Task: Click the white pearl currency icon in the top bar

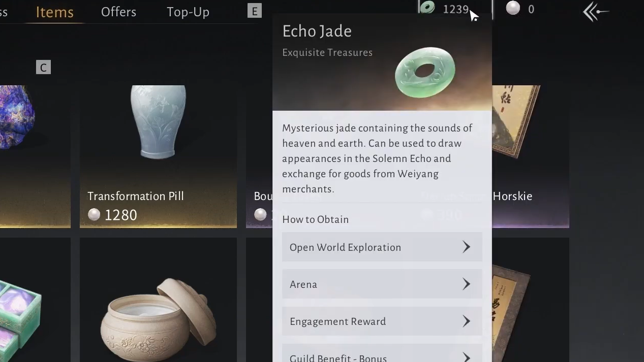Action: [513, 9]
